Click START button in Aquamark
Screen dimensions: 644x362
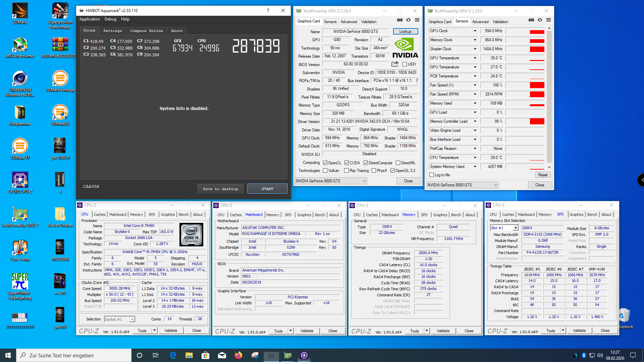267,189
